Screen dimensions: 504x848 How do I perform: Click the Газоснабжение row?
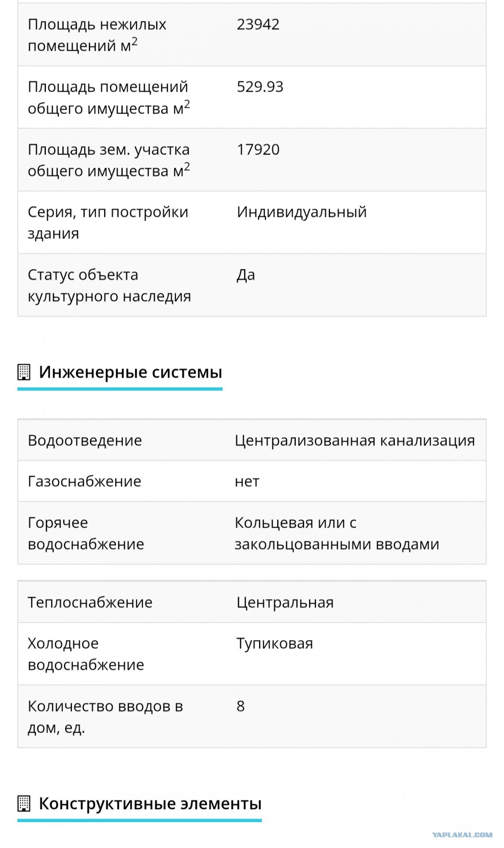[252, 481]
